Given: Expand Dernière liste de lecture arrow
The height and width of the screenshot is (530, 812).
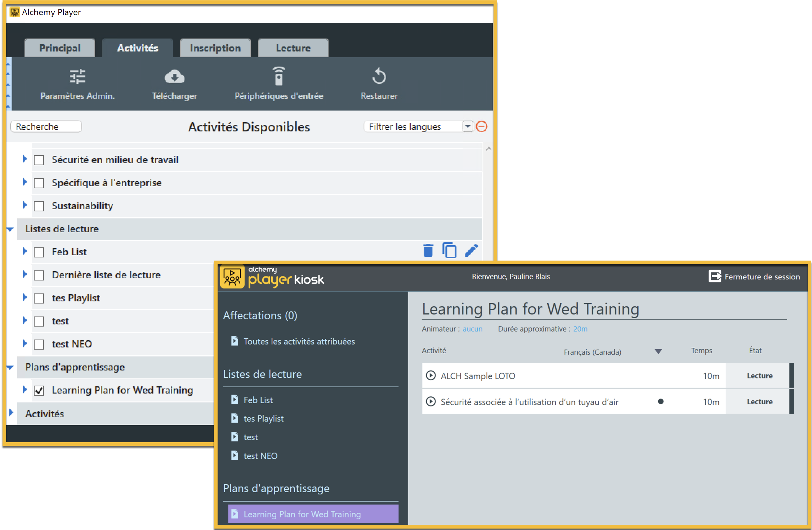Looking at the screenshot, I should (x=24, y=274).
